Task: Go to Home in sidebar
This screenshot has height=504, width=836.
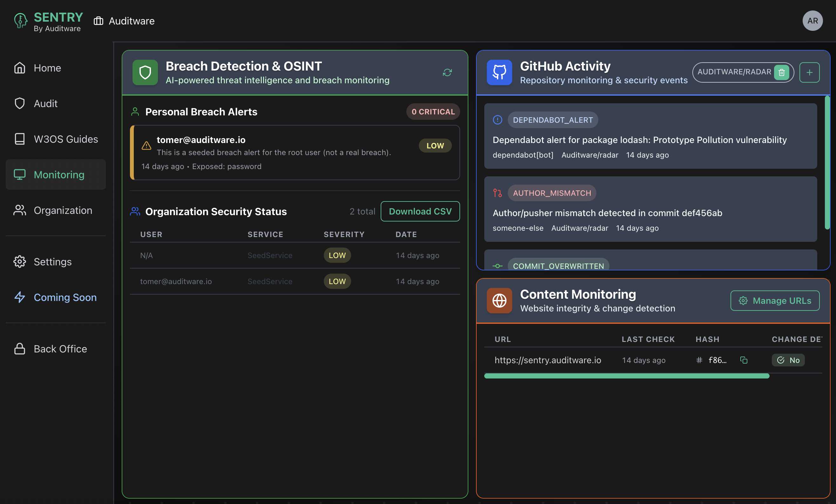Action: pyautogui.click(x=56, y=68)
